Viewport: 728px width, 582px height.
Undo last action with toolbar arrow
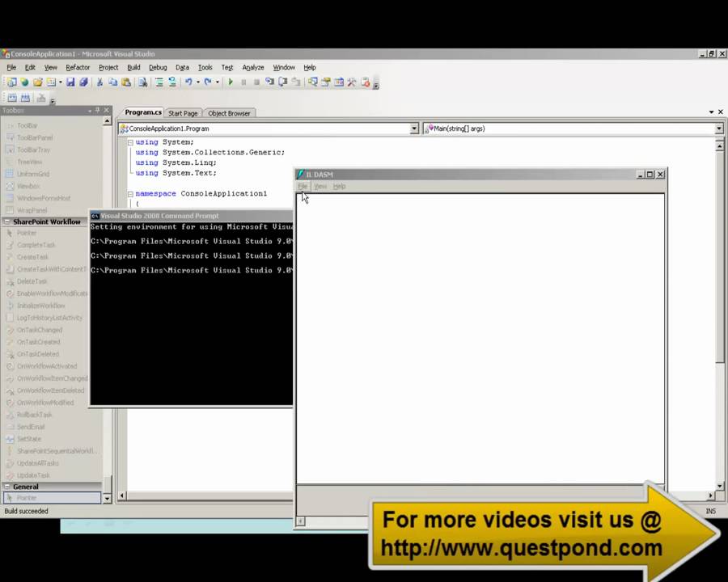188,82
